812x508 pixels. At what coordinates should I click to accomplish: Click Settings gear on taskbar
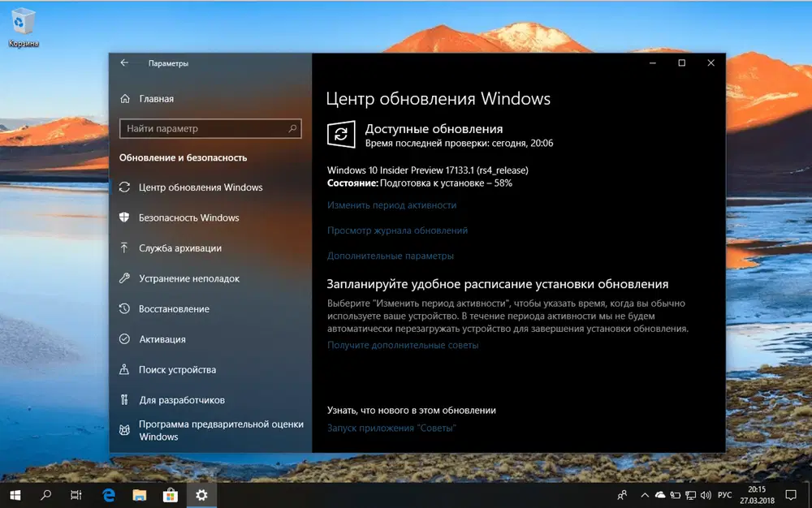(201, 495)
